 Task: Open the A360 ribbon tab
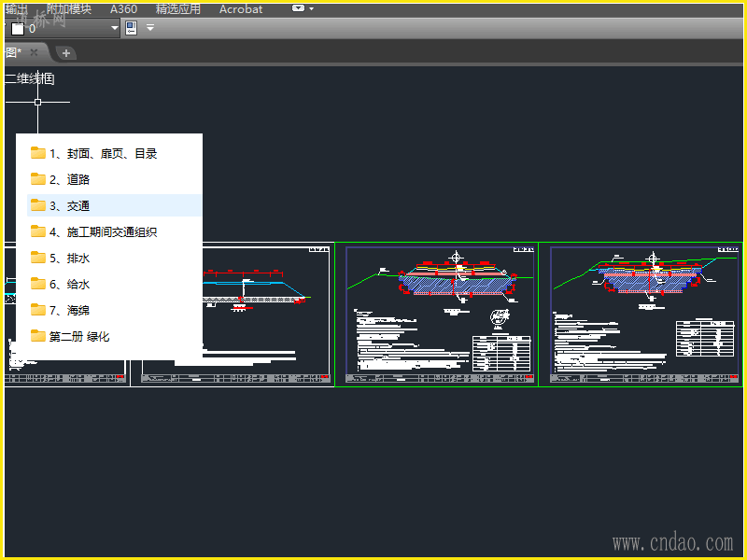tap(123, 9)
